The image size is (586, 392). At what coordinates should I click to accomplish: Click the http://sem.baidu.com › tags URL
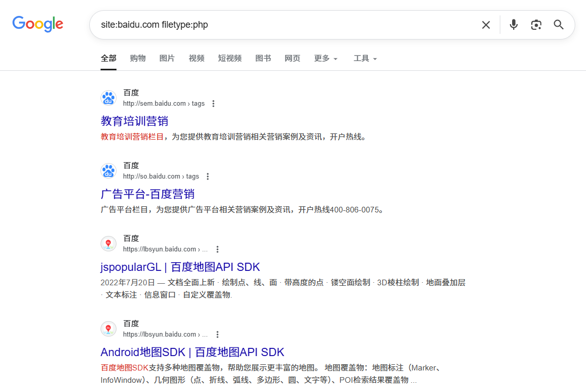click(x=164, y=104)
